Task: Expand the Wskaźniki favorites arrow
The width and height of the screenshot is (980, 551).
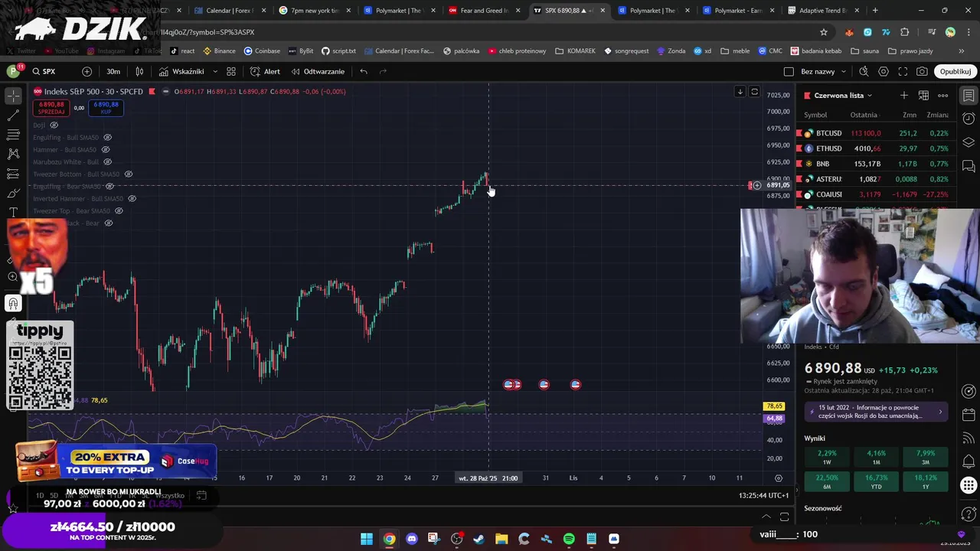Action: [x=214, y=71]
